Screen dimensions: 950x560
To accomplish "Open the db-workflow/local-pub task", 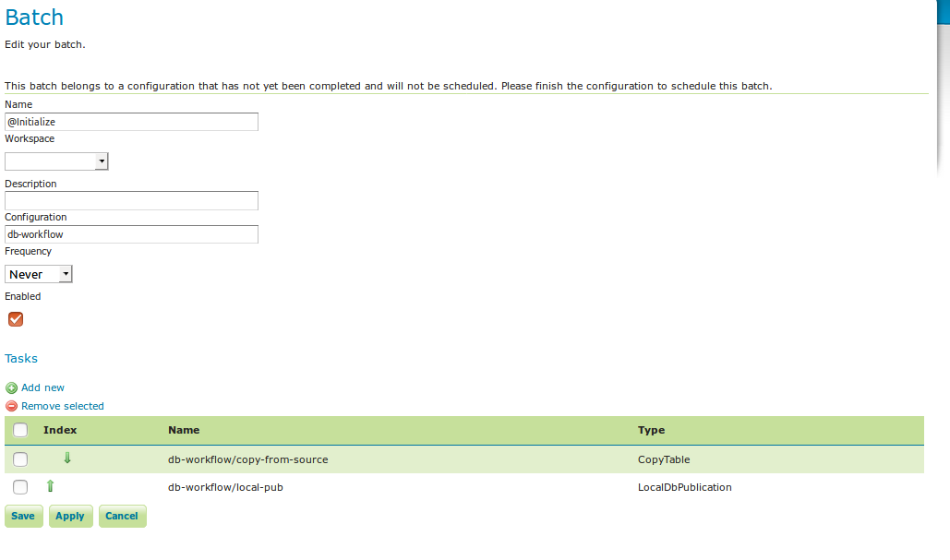I will (x=225, y=487).
